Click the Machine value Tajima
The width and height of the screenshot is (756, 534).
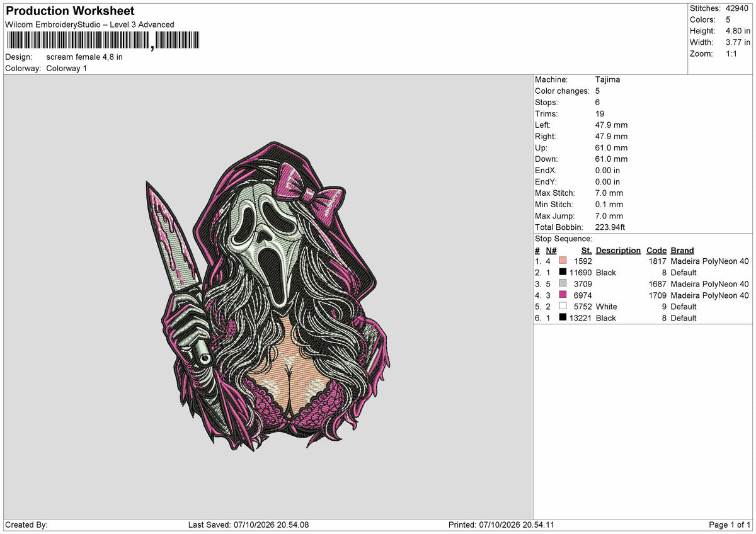coord(607,79)
